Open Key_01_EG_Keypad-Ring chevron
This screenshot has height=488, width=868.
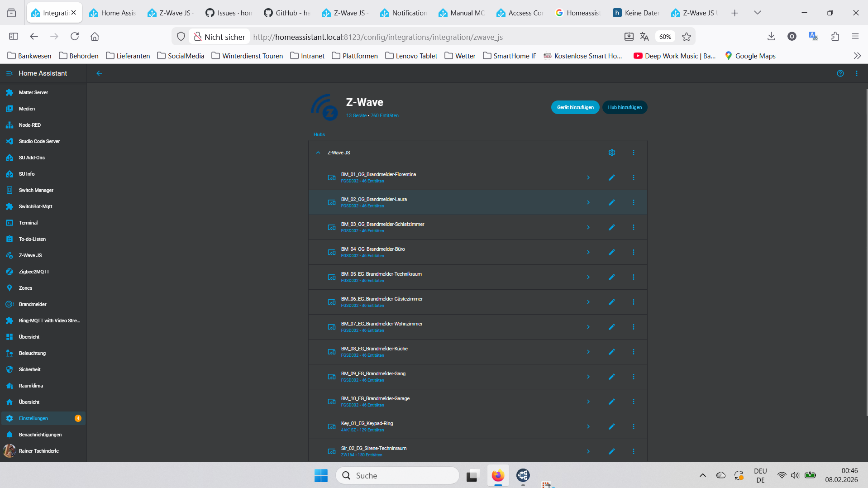588,426
